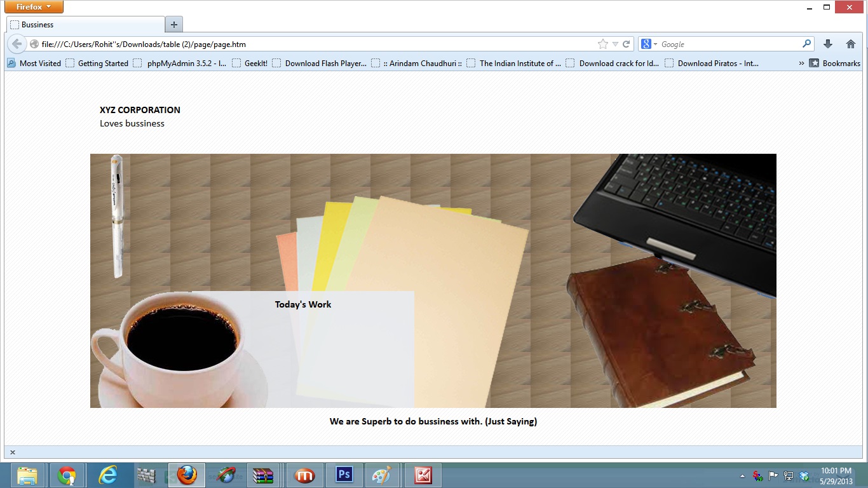Viewport: 868px width, 488px height.
Task: Open the phpMyAdmin 3.5.2 bookmark
Action: coord(180,64)
